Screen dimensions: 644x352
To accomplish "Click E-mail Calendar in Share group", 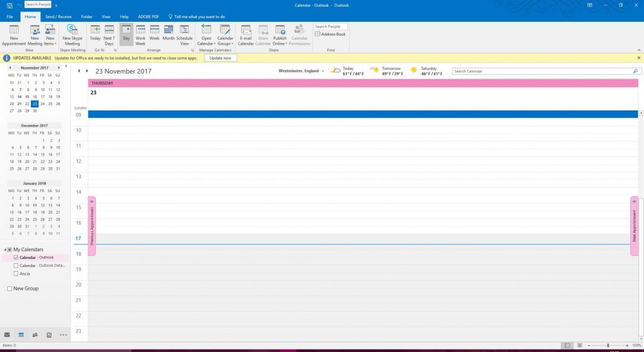I will pyautogui.click(x=245, y=35).
